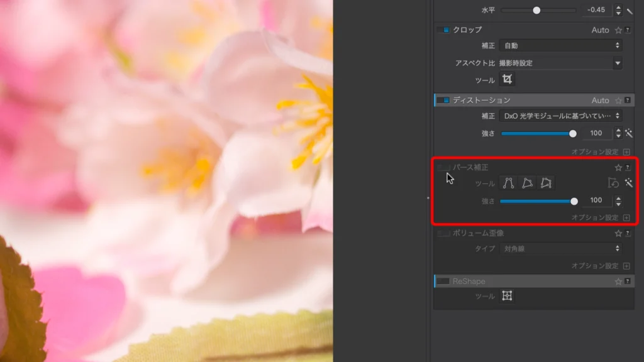Image resolution: width=644 pixels, height=362 pixels.
Task: Enable the パース補正 toggle switch
Action: [444, 168]
